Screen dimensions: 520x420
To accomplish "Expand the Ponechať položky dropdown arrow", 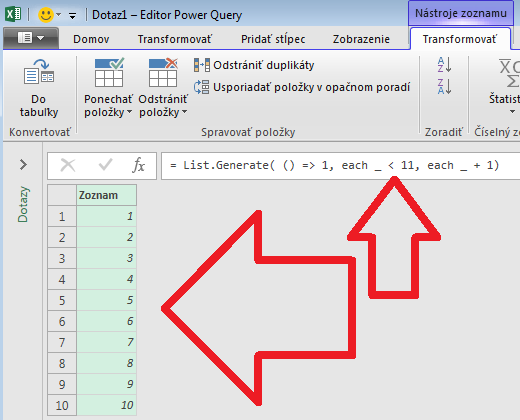I will click(x=130, y=112).
